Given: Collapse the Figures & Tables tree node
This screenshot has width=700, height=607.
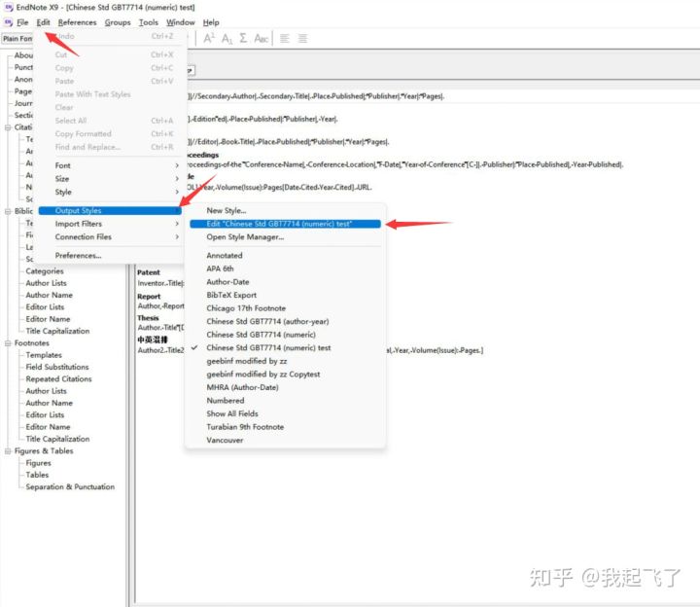Looking at the screenshot, I should [8, 451].
